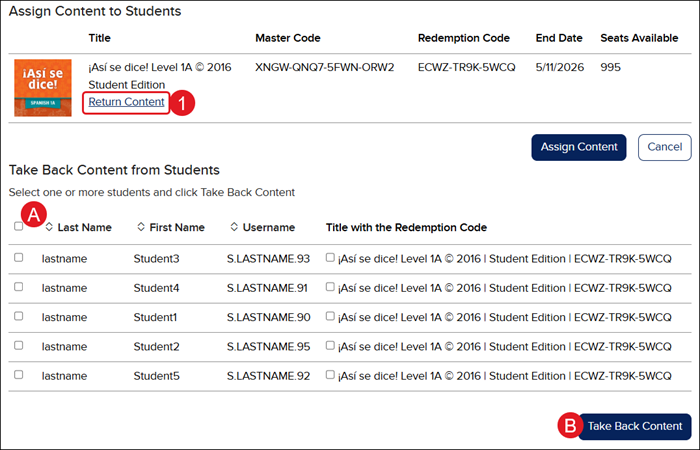Screen dimensions: 700x450
Task: Check the title checkbox in Student4's row
Action: (x=331, y=287)
